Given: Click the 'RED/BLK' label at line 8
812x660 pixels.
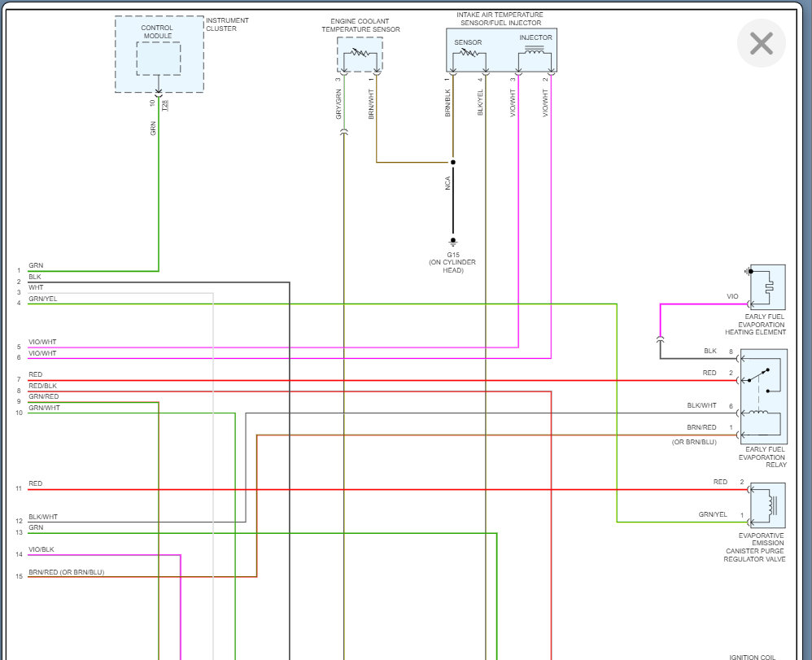Looking at the screenshot, I should [x=42, y=386].
